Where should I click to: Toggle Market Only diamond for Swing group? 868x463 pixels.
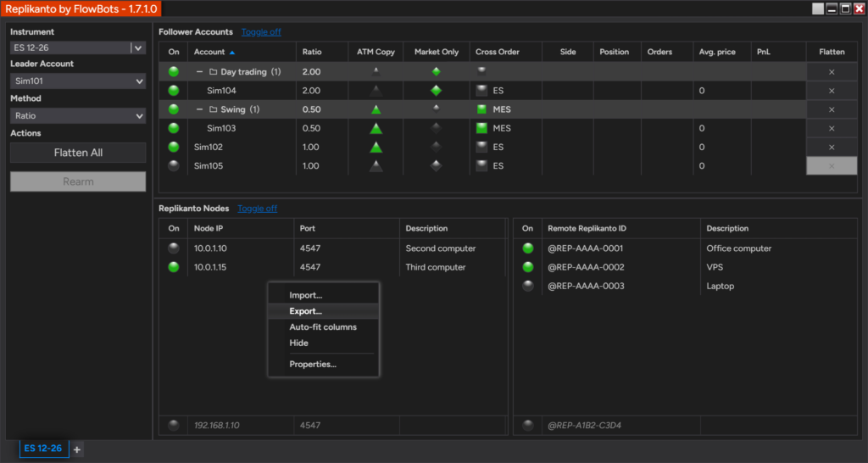click(x=437, y=109)
